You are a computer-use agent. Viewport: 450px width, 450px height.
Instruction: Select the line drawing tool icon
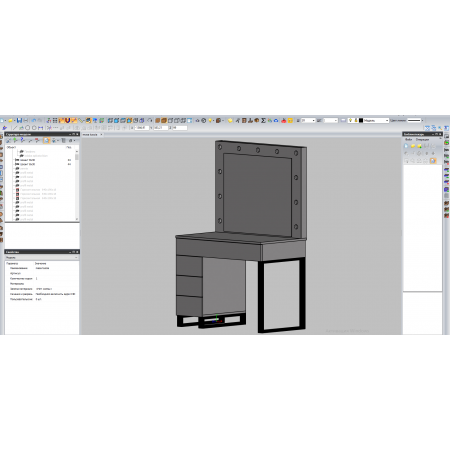[15, 128]
